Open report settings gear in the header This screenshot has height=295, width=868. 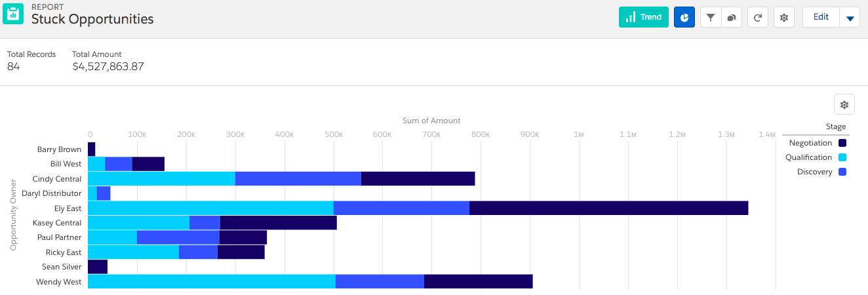(784, 17)
